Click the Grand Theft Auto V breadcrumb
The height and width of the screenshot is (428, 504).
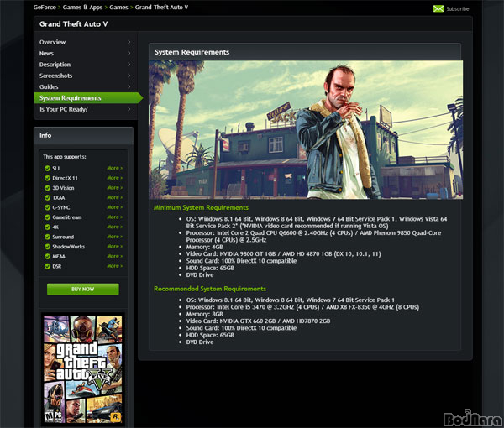161,8
